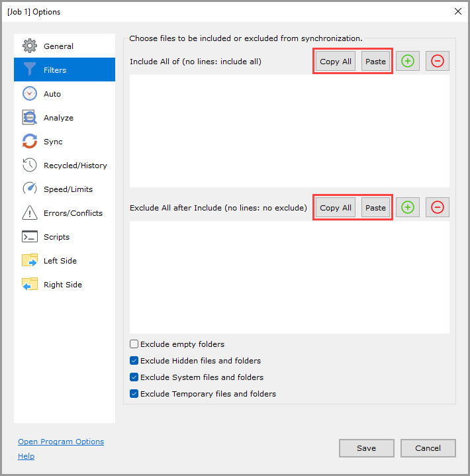Viewport: 470px width, 476px height.
Task: Click the Save button
Action: pos(366,448)
